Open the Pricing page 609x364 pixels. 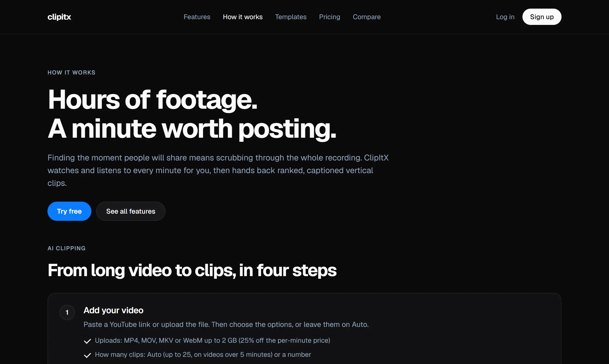pos(329,17)
